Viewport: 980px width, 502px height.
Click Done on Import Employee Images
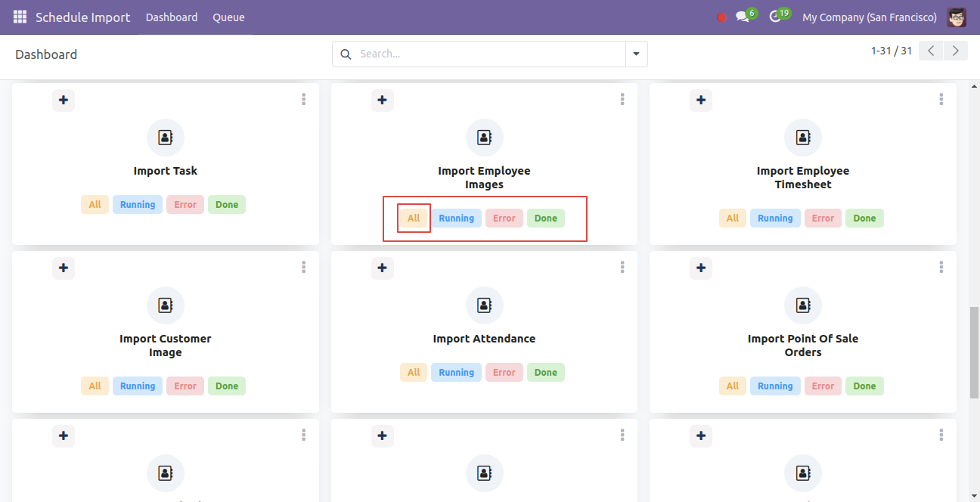546,218
